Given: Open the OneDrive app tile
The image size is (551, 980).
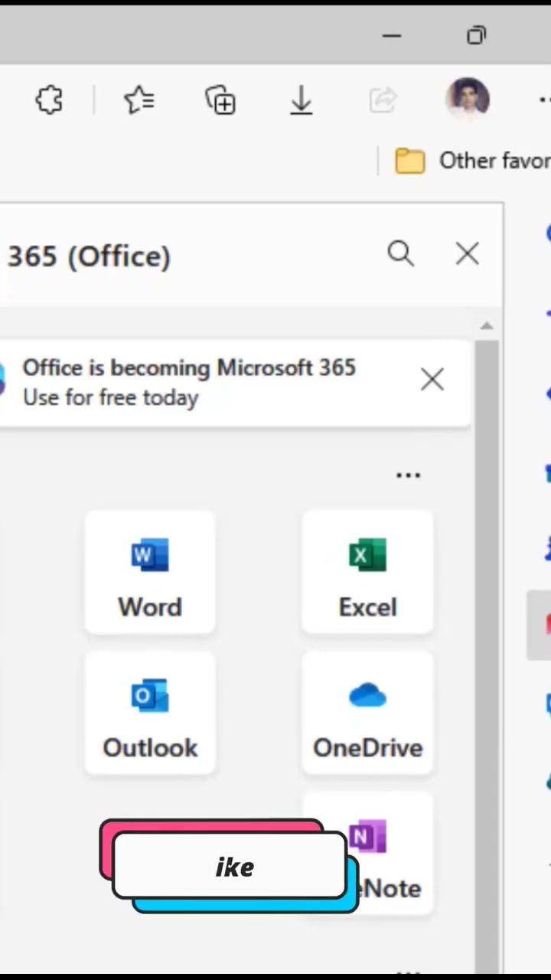Looking at the screenshot, I should coord(367,714).
